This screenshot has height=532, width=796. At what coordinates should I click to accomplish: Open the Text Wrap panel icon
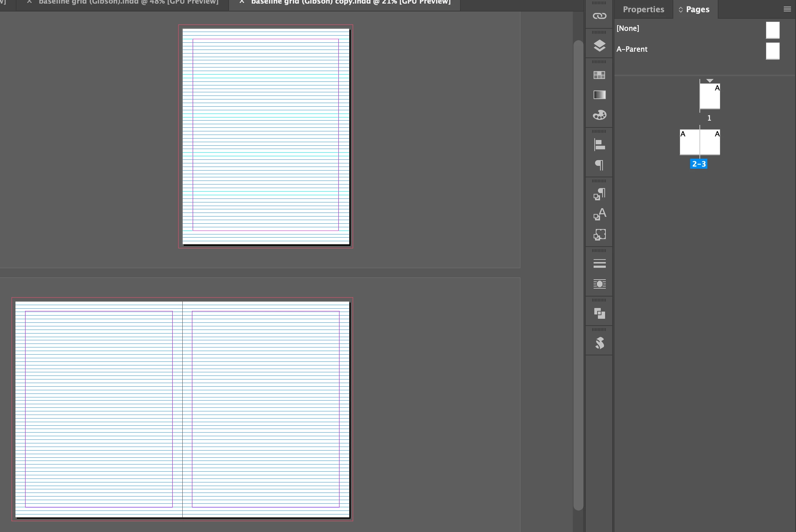click(x=599, y=284)
